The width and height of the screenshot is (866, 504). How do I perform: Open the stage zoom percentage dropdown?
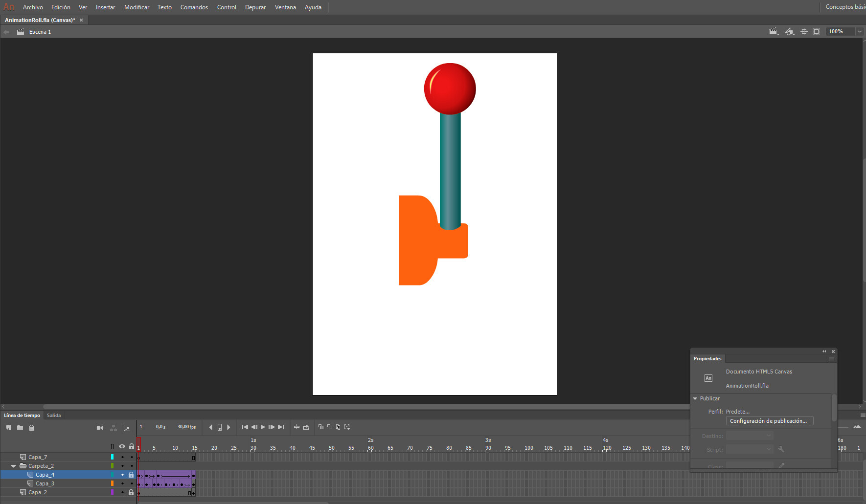point(860,32)
